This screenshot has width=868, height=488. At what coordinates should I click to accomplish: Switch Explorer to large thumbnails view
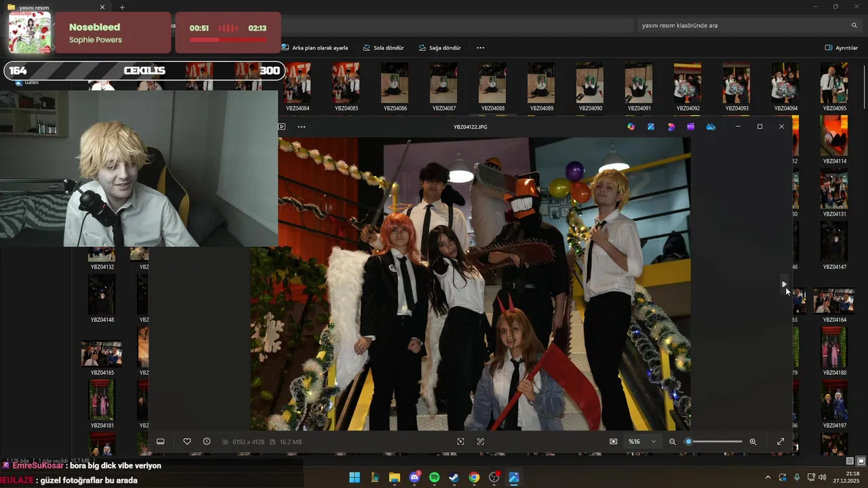(861, 461)
